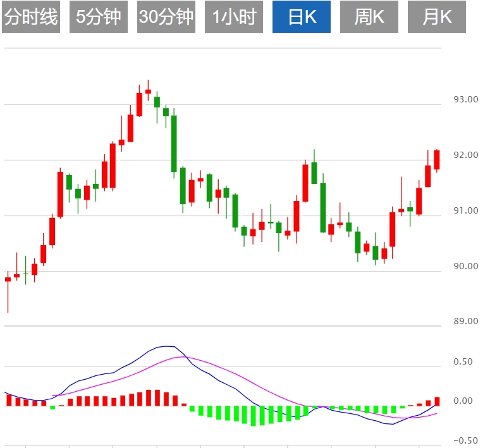
Task: Click the active 日K daily candlestick tab
Action: tap(302, 16)
